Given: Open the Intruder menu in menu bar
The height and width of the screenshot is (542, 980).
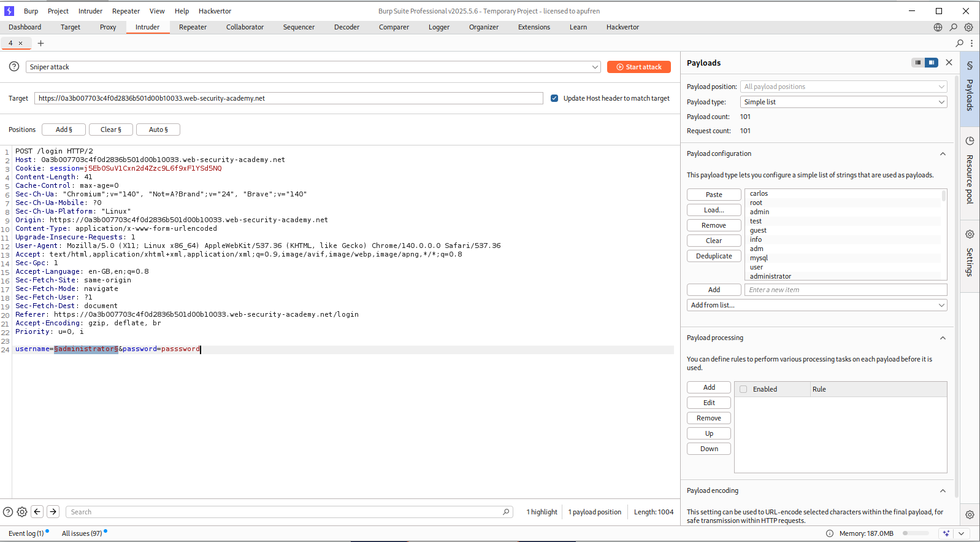Looking at the screenshot, I should [x=90, y=11].
